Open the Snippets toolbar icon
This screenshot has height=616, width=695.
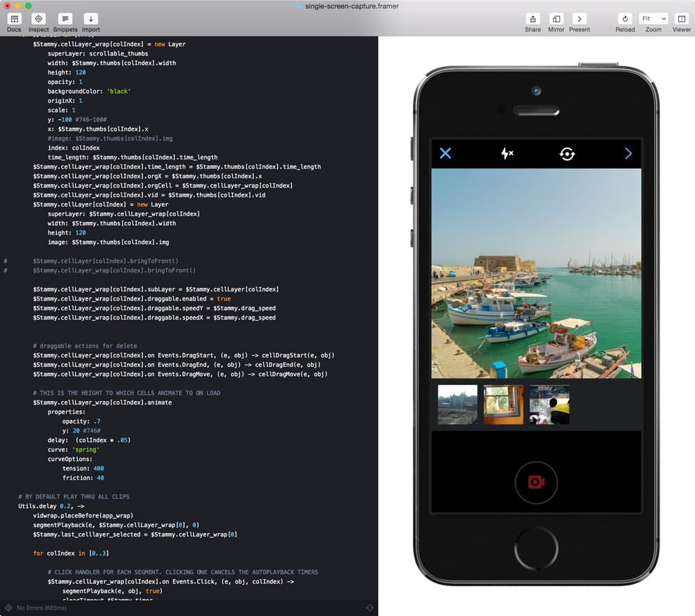pyautogui.click(x=65, y=19)
